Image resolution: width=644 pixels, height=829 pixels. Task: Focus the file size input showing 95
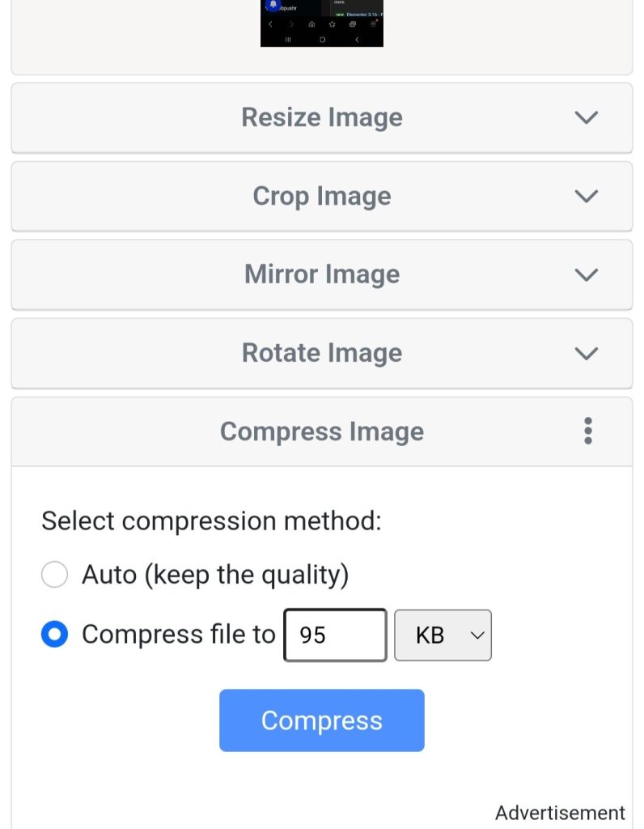pyautogui.click(x=335, y=636)
